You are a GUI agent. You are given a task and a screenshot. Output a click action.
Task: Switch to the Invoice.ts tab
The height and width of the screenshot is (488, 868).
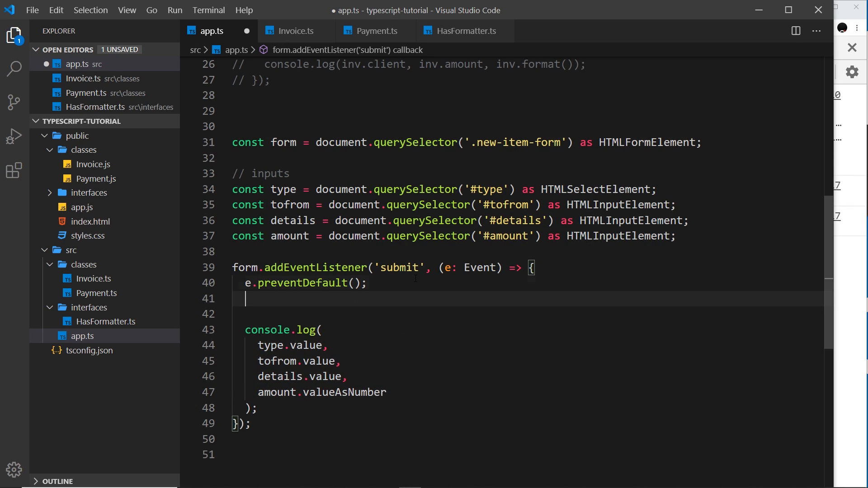point(296,31)
